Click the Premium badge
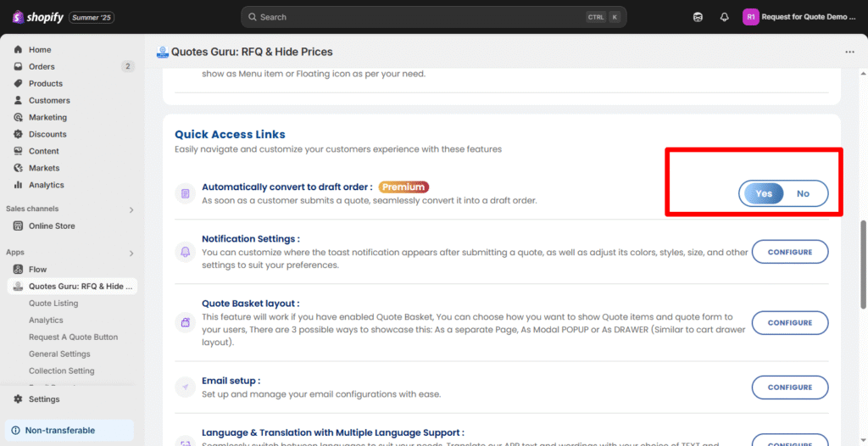The width and height of the screenshot is (868, 446). point(403,187)
